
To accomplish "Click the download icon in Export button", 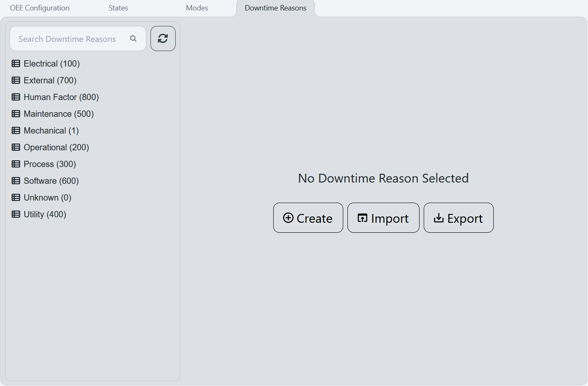I will click(x=439, y=218).
